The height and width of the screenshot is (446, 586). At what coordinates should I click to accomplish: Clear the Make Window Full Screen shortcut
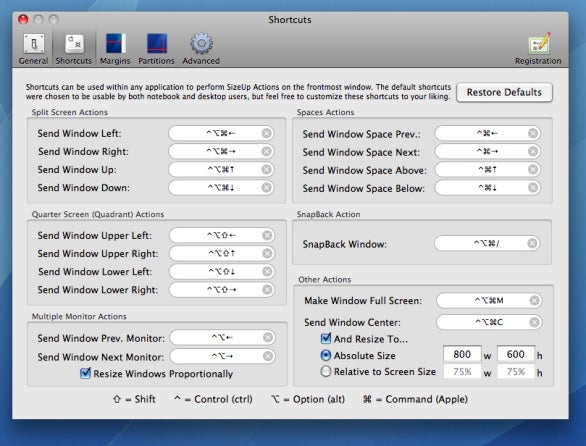[x=535, y=300]
